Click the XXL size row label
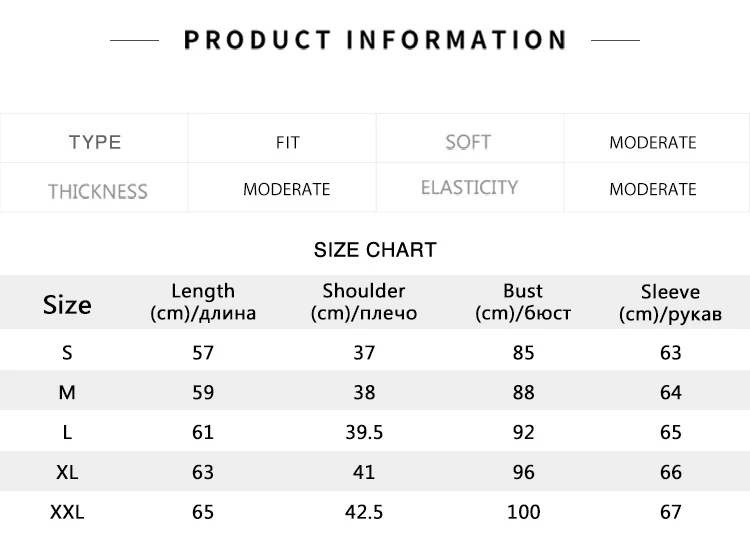This screenshot has width=750, height=554. pos(67,512)
